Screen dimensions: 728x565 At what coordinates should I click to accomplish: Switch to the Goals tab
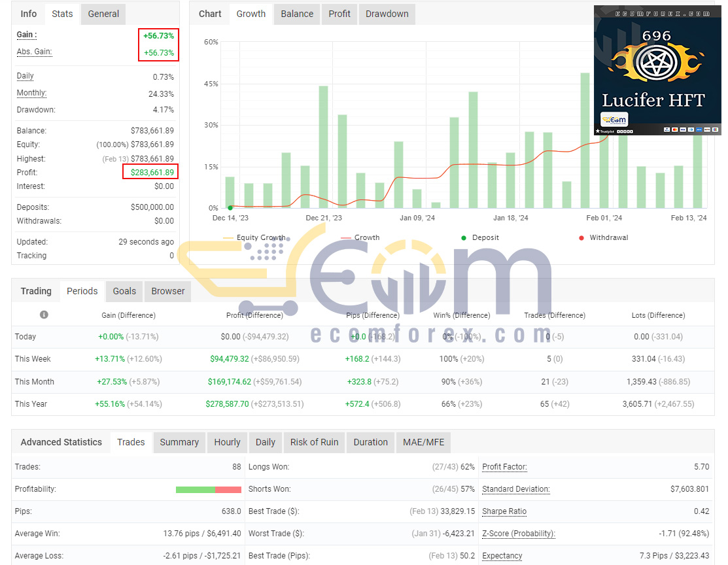[x=124, y=291]
